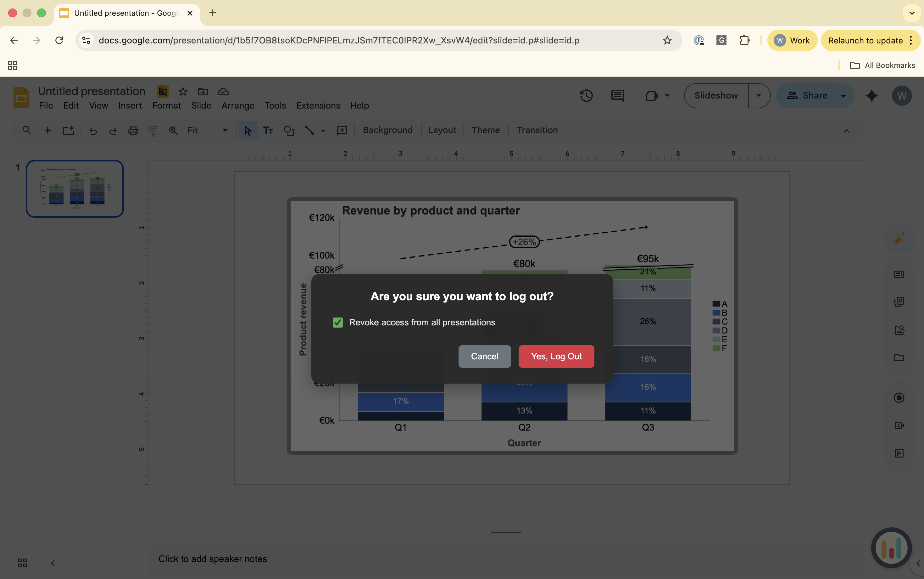Activate the Paint format tool
924x579 pixels.
[153, 131]
